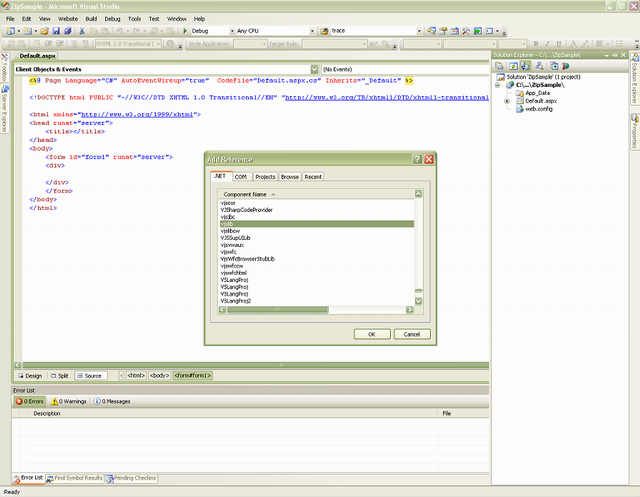Switch to COM tab in Add Reference

coord(241,177)
